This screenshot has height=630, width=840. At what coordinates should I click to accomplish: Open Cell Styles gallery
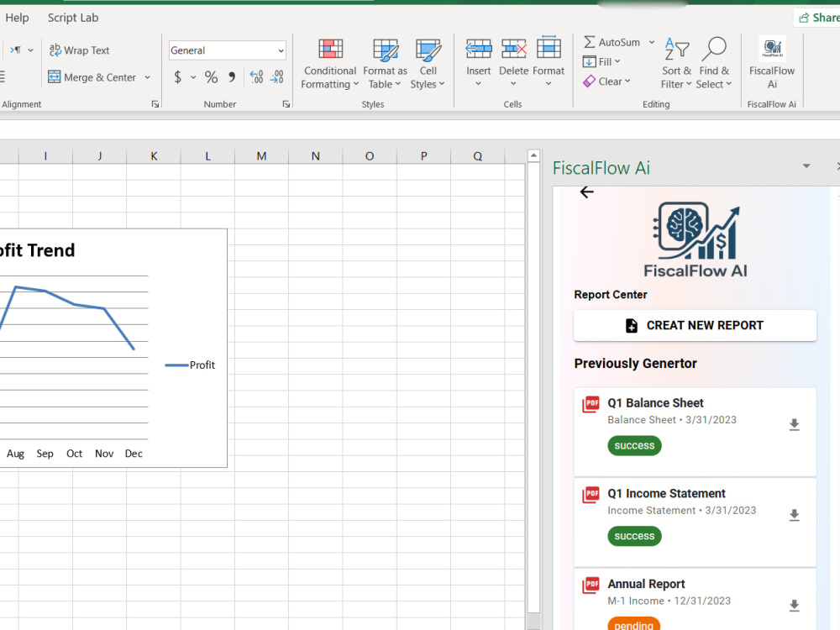tap(428, 65)
